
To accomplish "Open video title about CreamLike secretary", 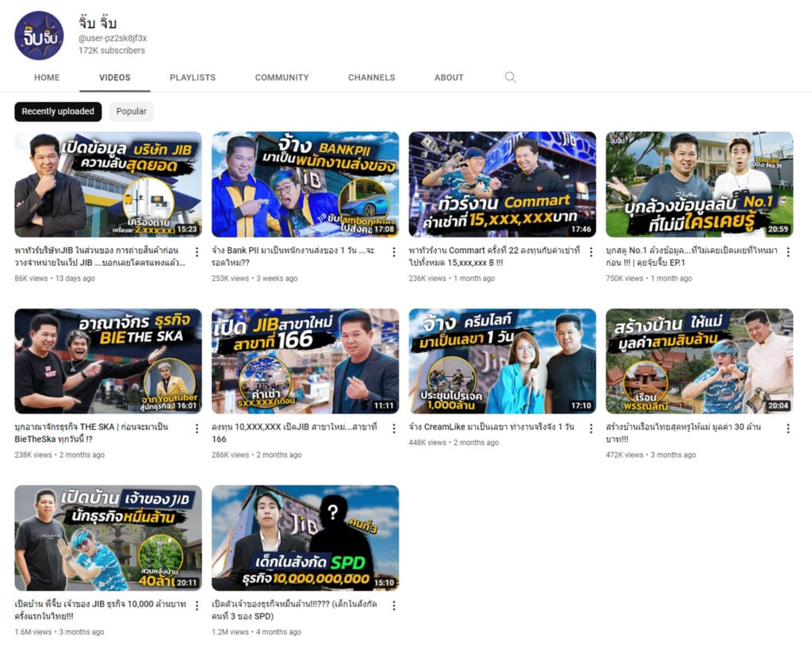I will (x=492, y=427).
